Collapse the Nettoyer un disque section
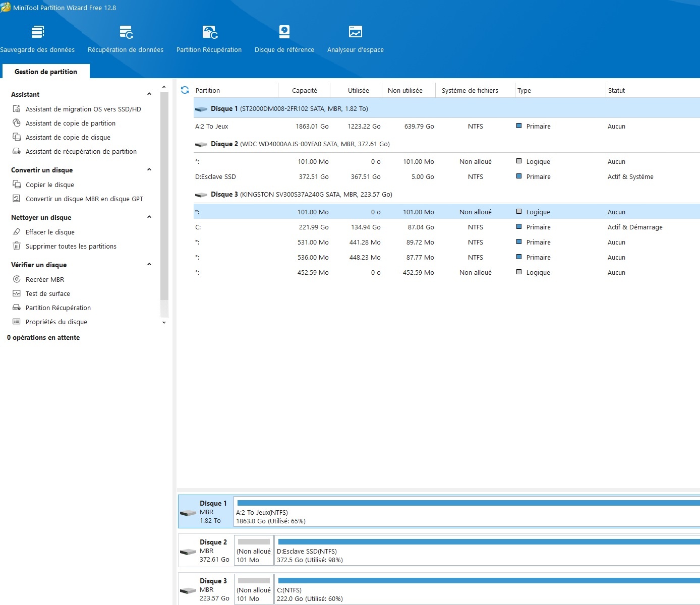Viewport: 700px width, 605px height. [149, 217]
